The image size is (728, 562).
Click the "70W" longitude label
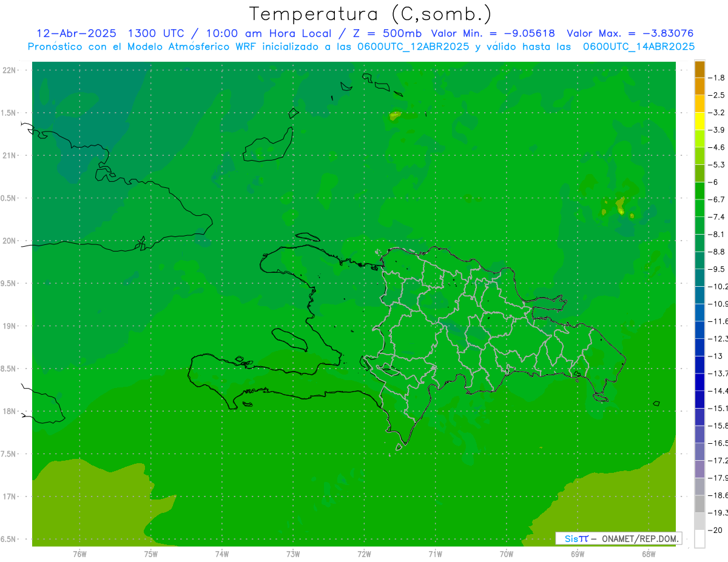[x=506, y=554]
